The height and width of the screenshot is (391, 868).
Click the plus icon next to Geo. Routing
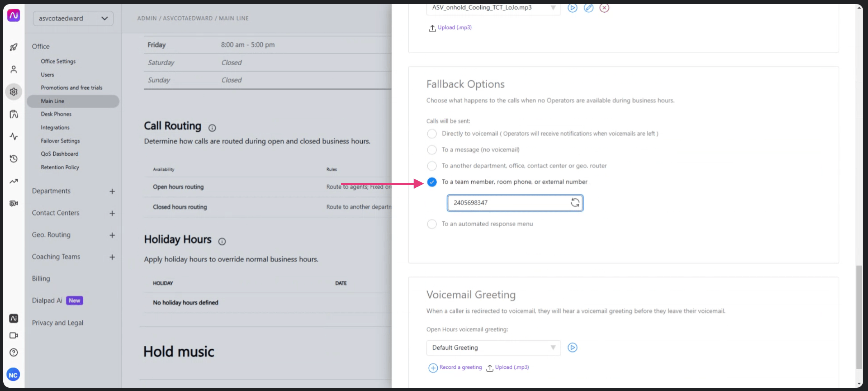(x=112, y=235)
